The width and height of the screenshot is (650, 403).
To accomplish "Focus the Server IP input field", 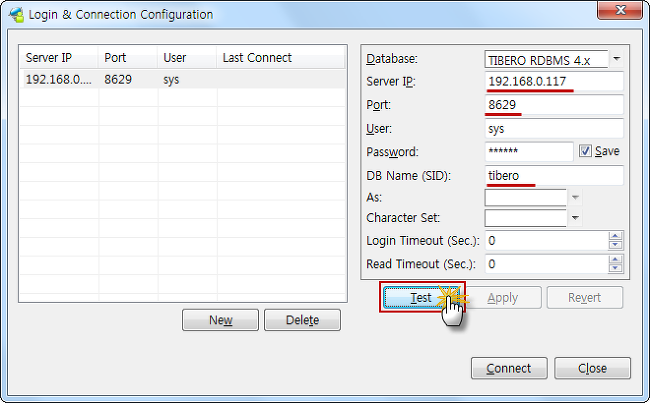I will (x=554, y=81).
